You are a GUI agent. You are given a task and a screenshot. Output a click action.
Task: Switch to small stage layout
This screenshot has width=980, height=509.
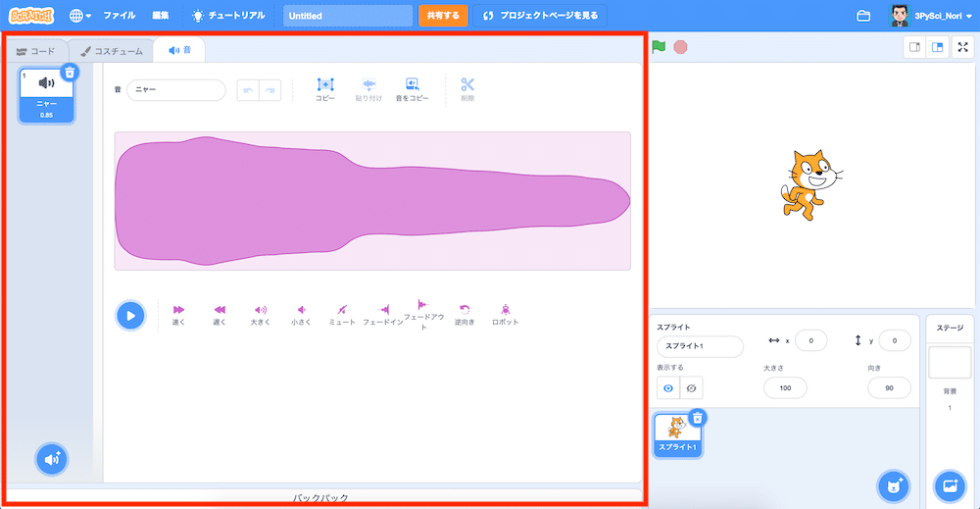[x=915, y=47]
